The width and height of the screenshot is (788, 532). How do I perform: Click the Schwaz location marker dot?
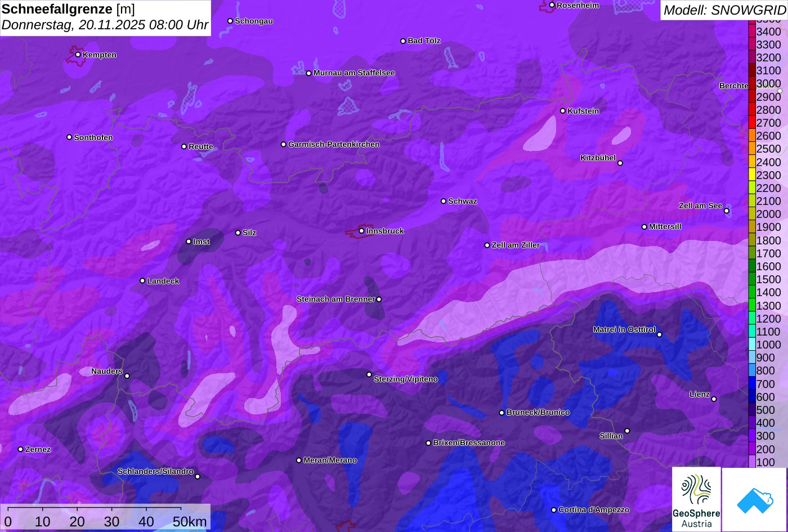(444, 201)
